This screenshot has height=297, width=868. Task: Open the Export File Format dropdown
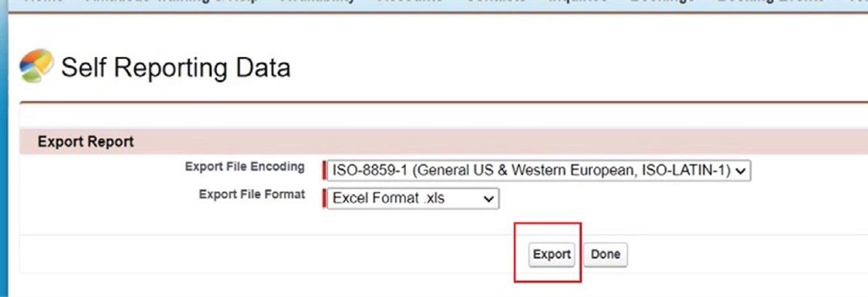(x=413, y=198)
